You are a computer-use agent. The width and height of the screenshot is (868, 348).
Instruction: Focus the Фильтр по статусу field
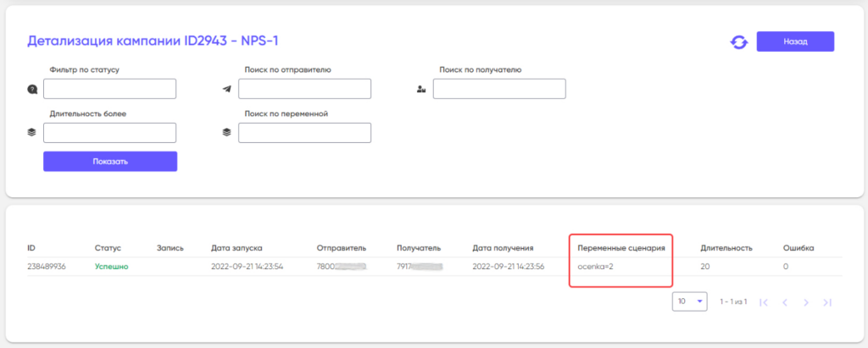click(x=109, y=89)
